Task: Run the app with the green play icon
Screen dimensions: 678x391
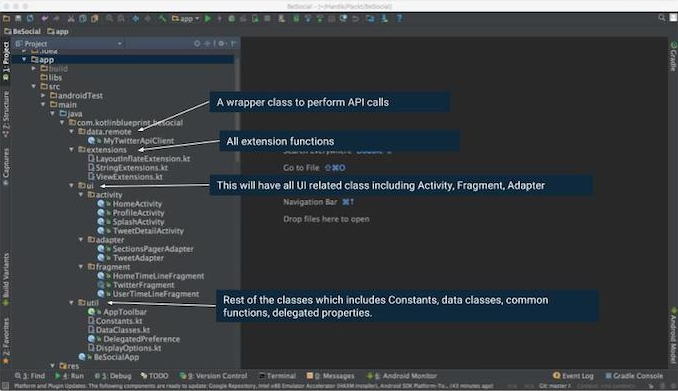Action: [x=208, y=19]
